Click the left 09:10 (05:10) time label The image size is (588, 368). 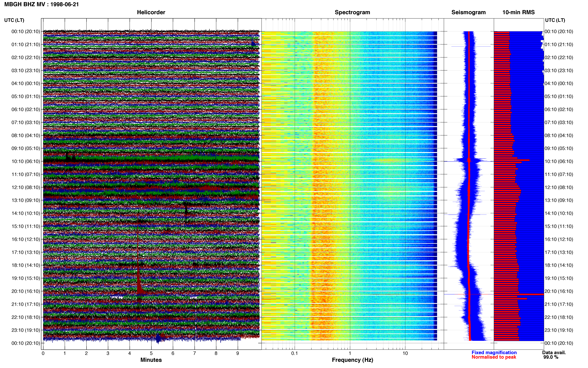(x=26, y=148)
